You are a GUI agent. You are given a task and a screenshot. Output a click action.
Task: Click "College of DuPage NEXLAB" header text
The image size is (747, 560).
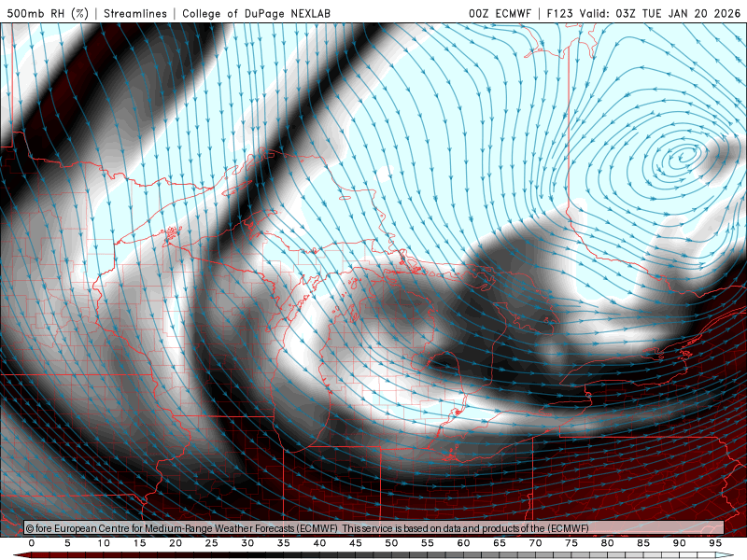click(256, 13)
